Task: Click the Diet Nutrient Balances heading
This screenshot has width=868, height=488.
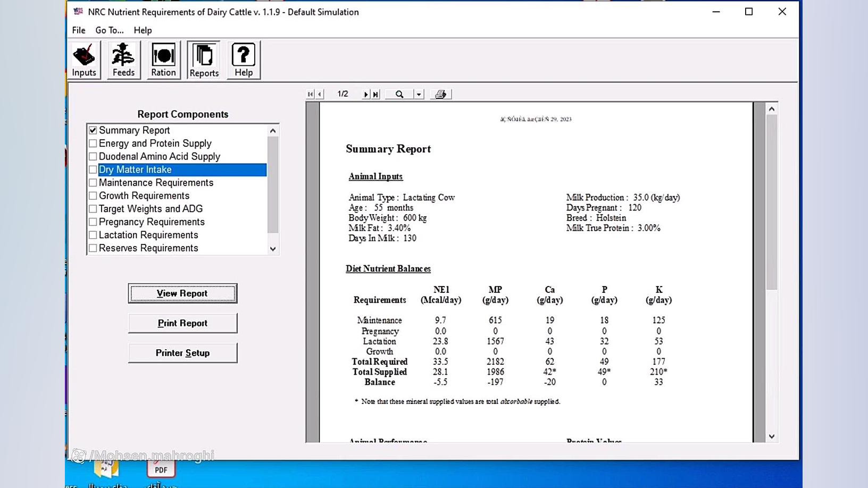Action: [388, 269]
